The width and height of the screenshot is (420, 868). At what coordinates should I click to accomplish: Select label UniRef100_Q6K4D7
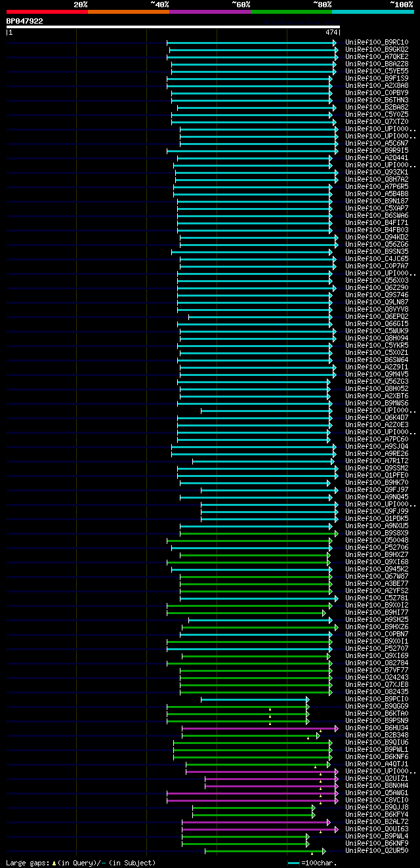[x=377, y=418]
